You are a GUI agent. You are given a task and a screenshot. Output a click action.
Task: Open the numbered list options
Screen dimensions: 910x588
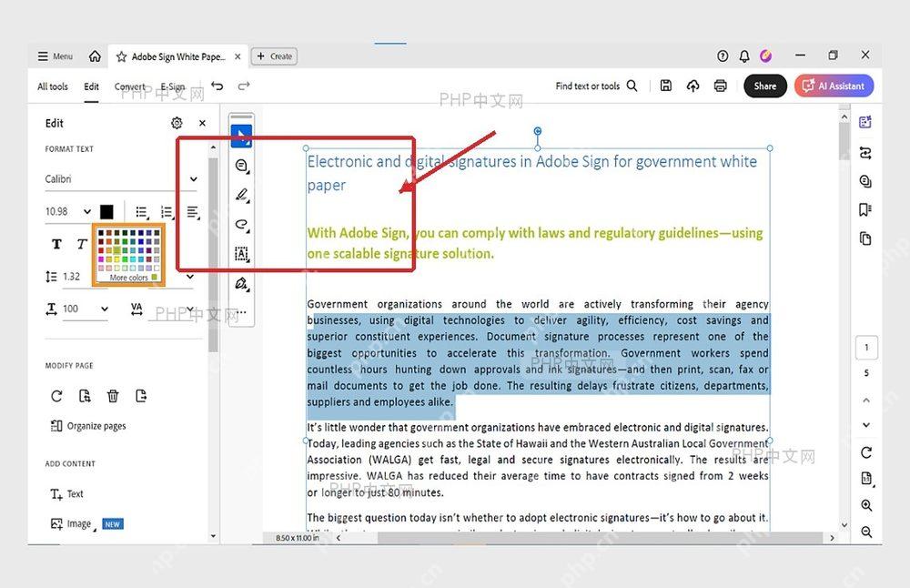point(167,212)
